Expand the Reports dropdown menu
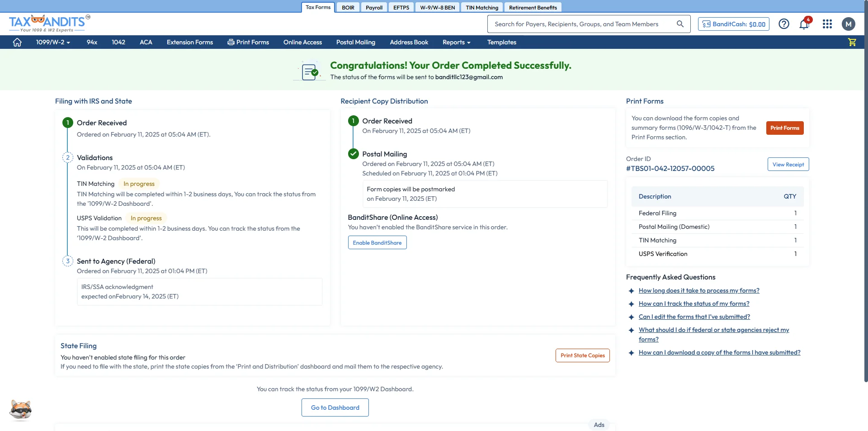Image resolution: width=868 pixels, height=431 pixels. click(457, 42)
